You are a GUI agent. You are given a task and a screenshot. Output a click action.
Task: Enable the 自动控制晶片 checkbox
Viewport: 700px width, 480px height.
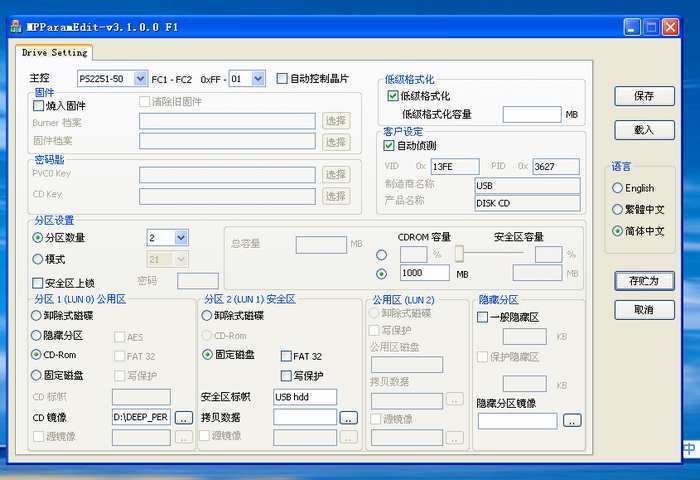pos(282,79)
